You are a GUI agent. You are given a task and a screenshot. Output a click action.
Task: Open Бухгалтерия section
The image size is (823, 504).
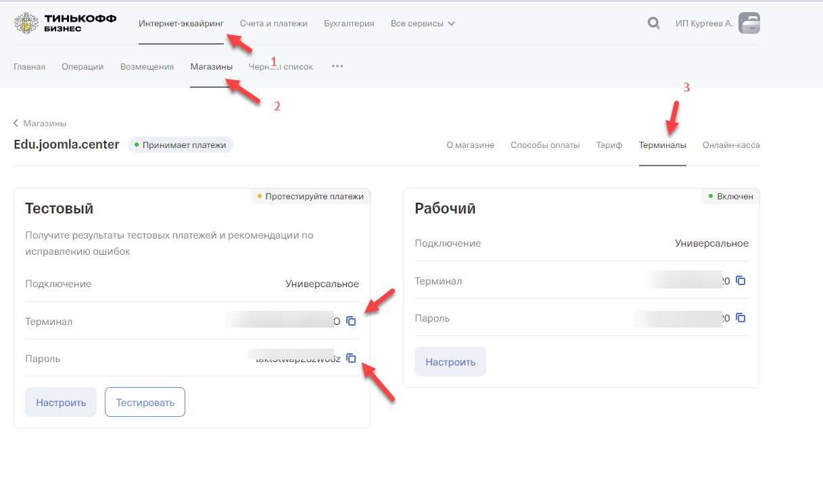349,24
